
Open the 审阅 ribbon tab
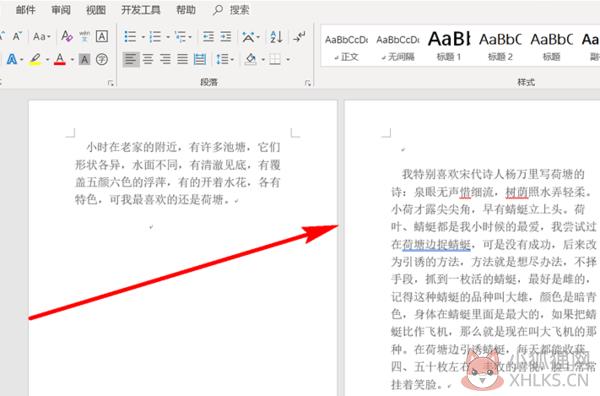(x=61, y=10)
